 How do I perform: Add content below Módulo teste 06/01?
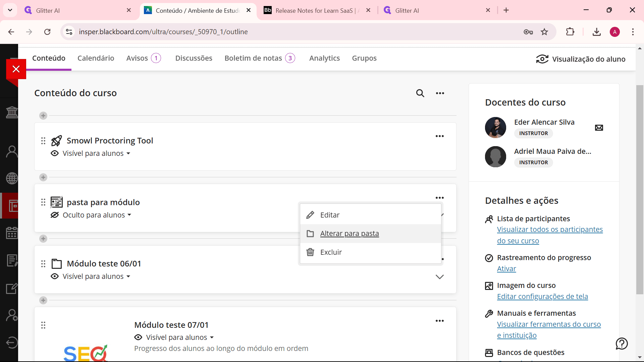point(43,300)
